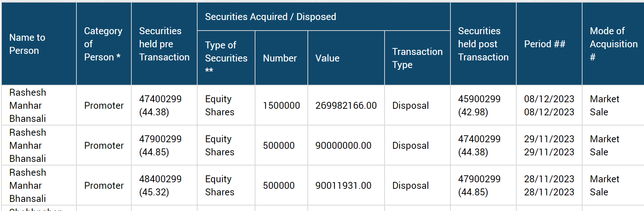Select the "Category of Person" header cell
This screenshot has height=211, width=644.
[103, 44]
